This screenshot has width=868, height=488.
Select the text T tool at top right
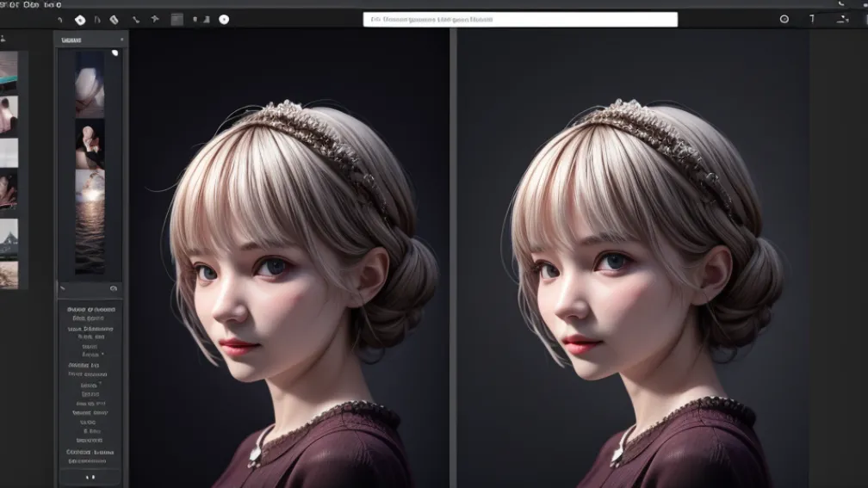point(811,19)
